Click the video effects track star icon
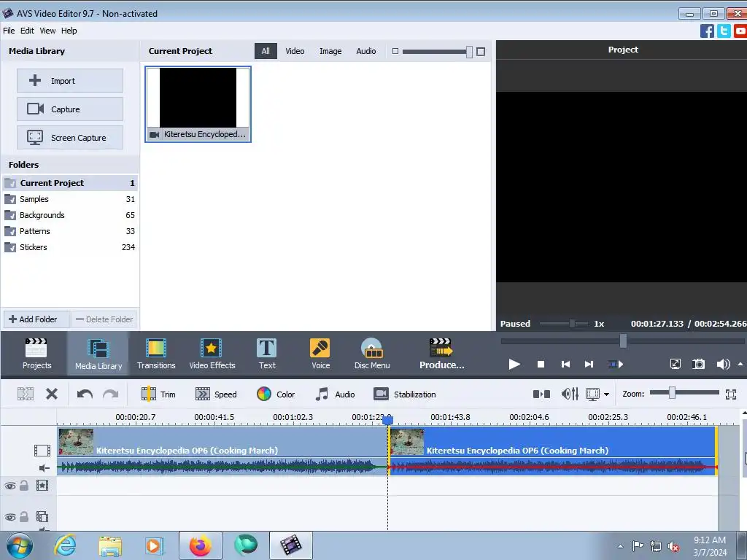The image size is (747, 560). [42, 485]
